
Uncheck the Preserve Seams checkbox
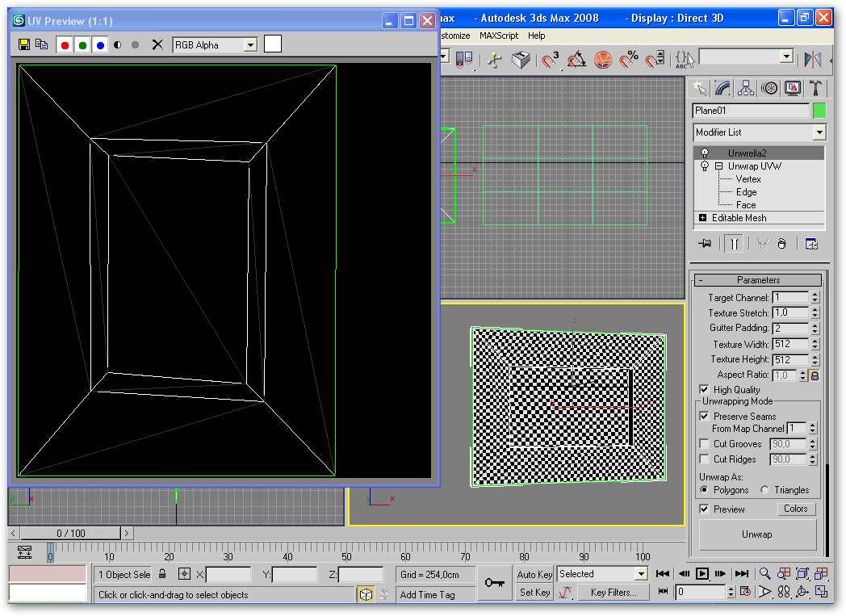704,417
